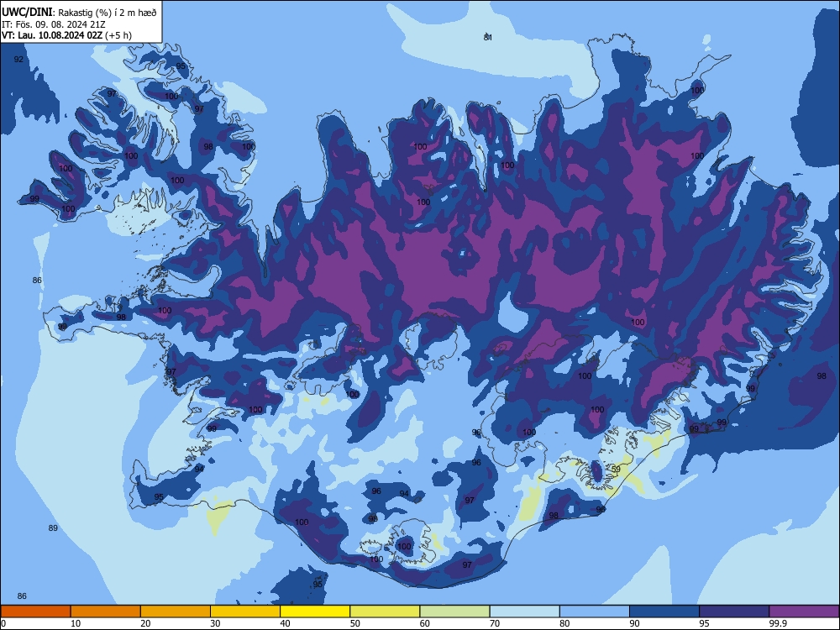
Task: Click the pale blue 70–80 legend swatch
Action: (x=525, y=612)
